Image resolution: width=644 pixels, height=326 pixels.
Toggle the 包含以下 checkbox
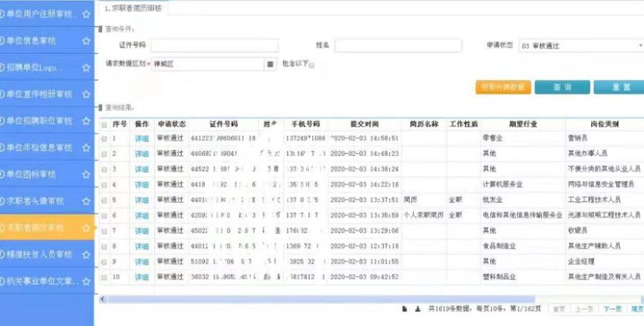coord(312,66)
